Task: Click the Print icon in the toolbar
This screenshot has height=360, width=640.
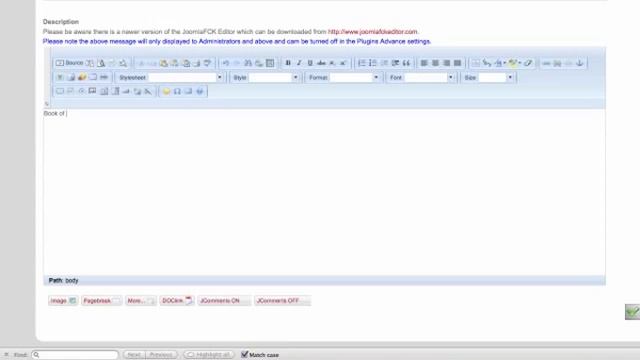Action: tap(197, 63)
